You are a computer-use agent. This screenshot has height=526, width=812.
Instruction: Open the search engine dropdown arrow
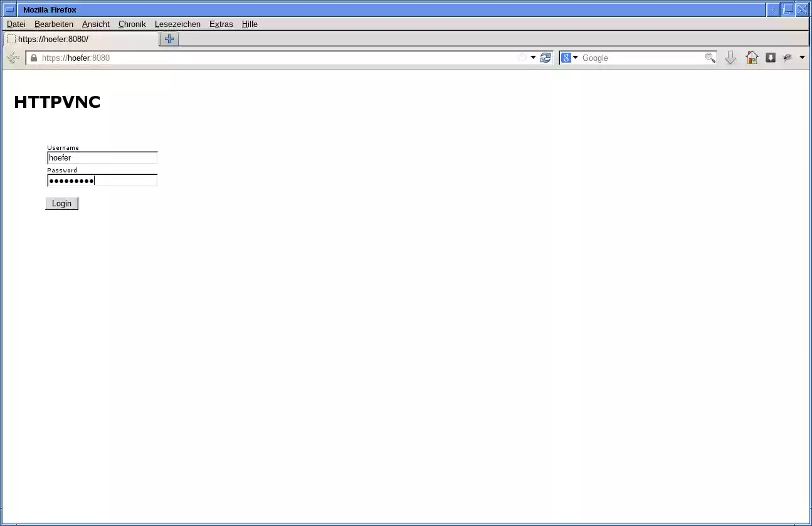click(x=575, y=58)
